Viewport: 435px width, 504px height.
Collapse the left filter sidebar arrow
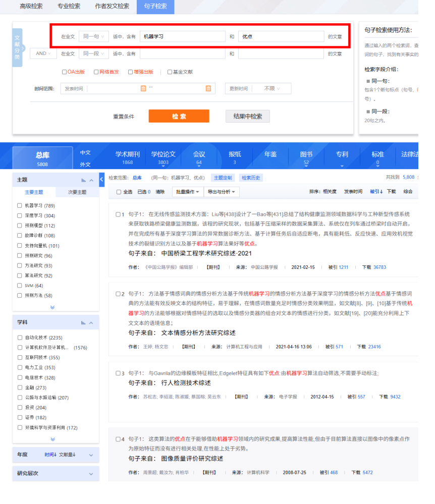coord(102,179)
